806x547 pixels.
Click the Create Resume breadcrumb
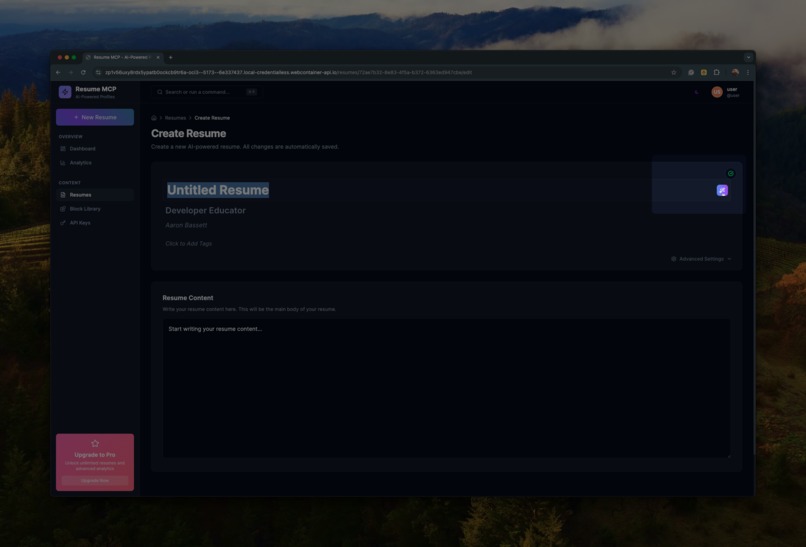tap(212, 118)
